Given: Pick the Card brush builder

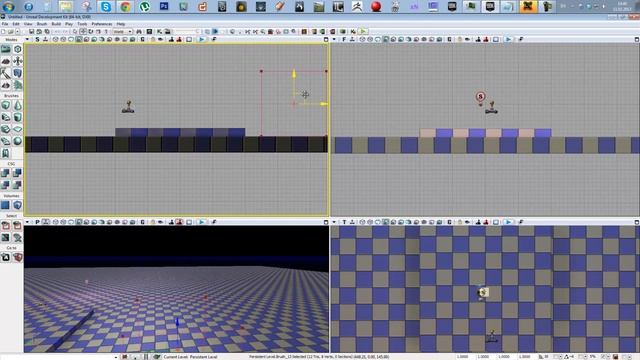Looking at the screenshot, I should 6,153.
